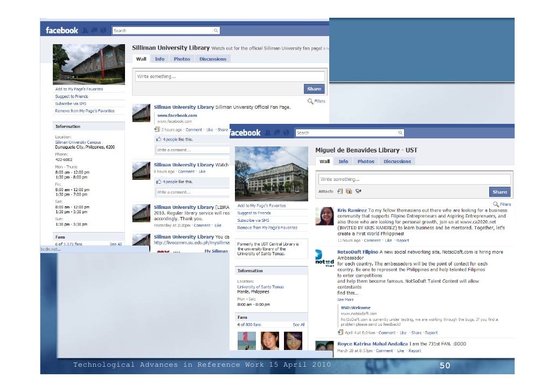Open notifications globe in Silliman window header
This screenshot has height=392, width=555.
(x=103, y=31)
